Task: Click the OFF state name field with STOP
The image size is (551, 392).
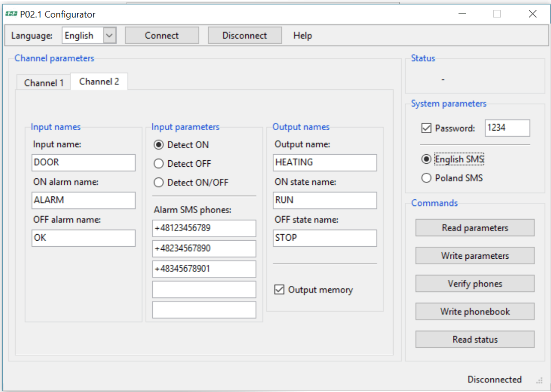Action: coord(325,238)
